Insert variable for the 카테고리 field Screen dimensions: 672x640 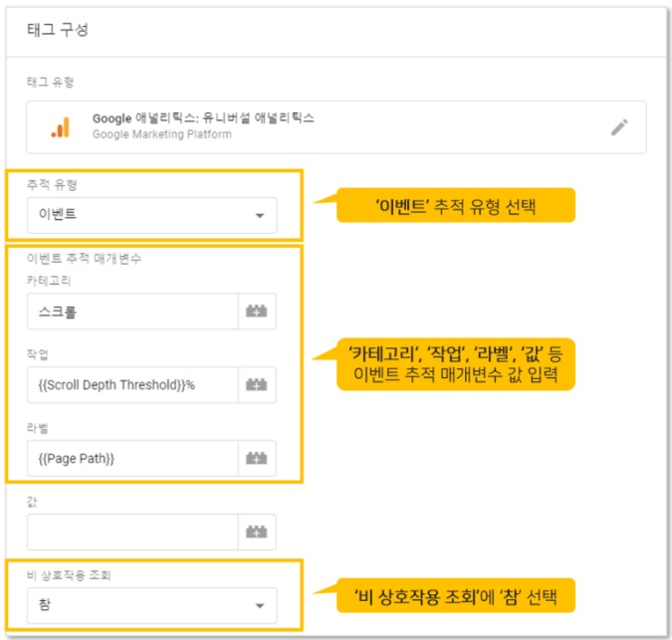point(257,311)
